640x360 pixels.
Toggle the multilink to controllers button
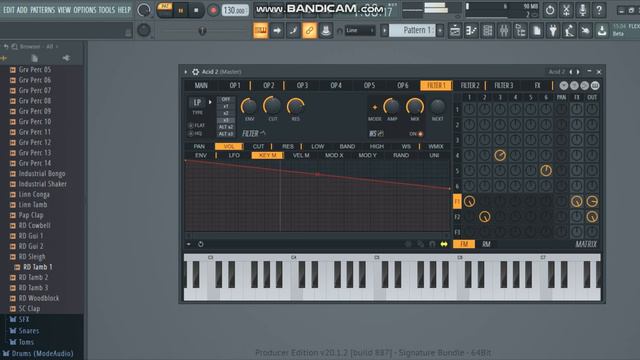[309, 30]
